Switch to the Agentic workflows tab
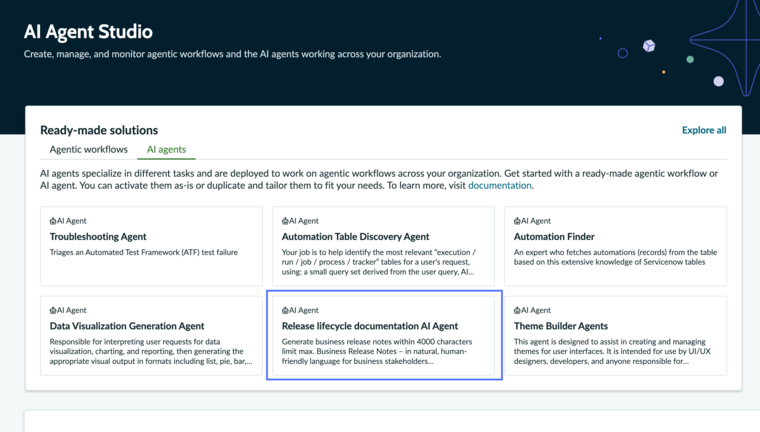 [88, 149]
